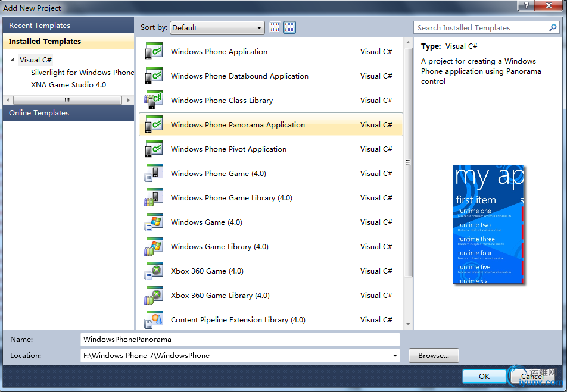Screen dimensions: 567x392
Task: Click the tree horizontal scrollbar thumb
Action: 67,100
